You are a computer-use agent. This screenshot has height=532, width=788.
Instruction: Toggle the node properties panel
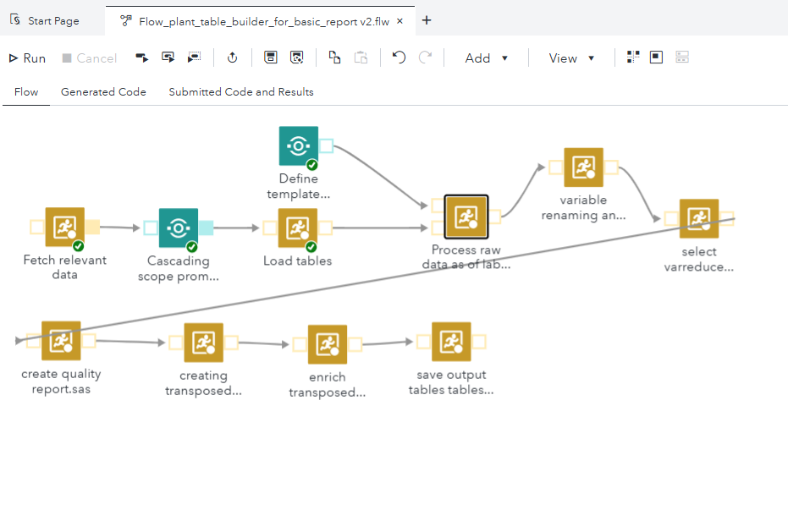pyautogui.click(x=683, y=57)
